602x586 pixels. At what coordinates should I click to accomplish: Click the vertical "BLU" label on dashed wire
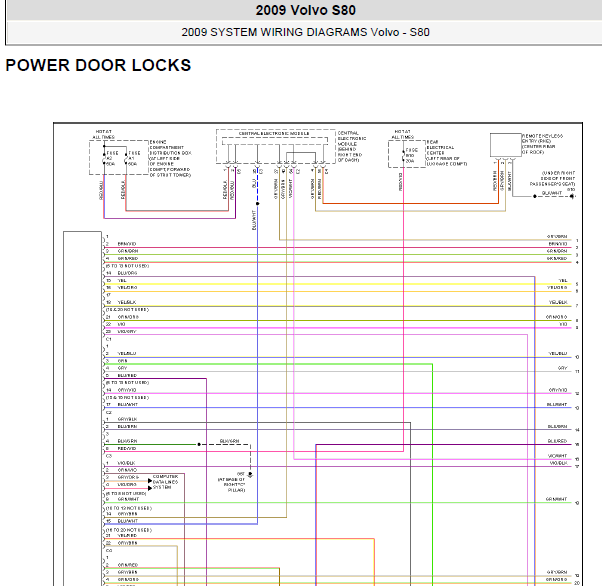pos(254,183)
